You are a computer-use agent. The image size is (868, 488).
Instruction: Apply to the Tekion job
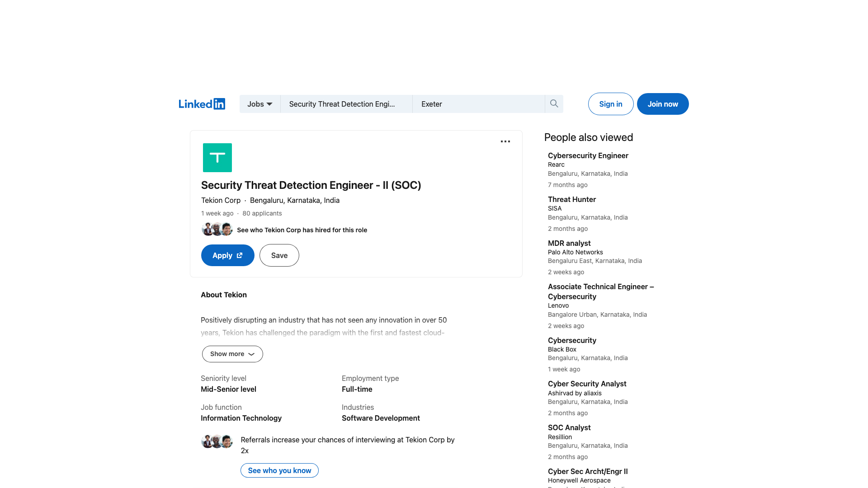[228, 255]
